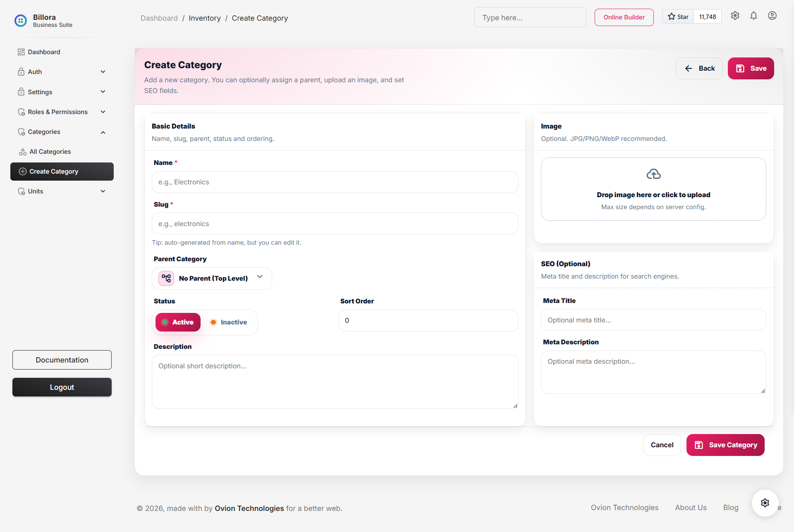
Task: Open notifications via the bell icon
Action: (x=753, y=16)
